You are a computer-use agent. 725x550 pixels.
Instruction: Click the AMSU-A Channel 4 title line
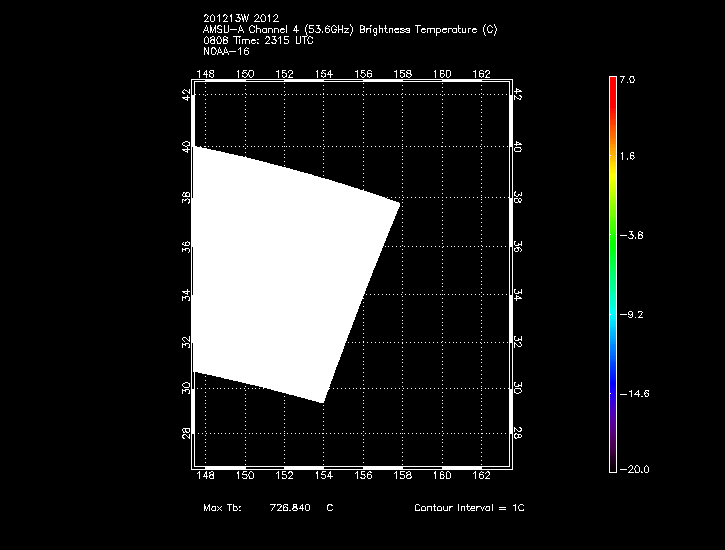click(x=349, y=30)
